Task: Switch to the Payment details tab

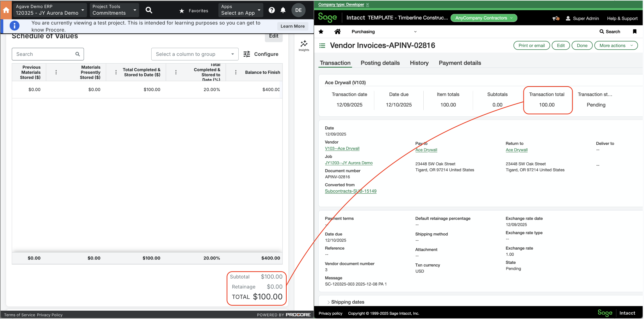Action: [460, 63]
